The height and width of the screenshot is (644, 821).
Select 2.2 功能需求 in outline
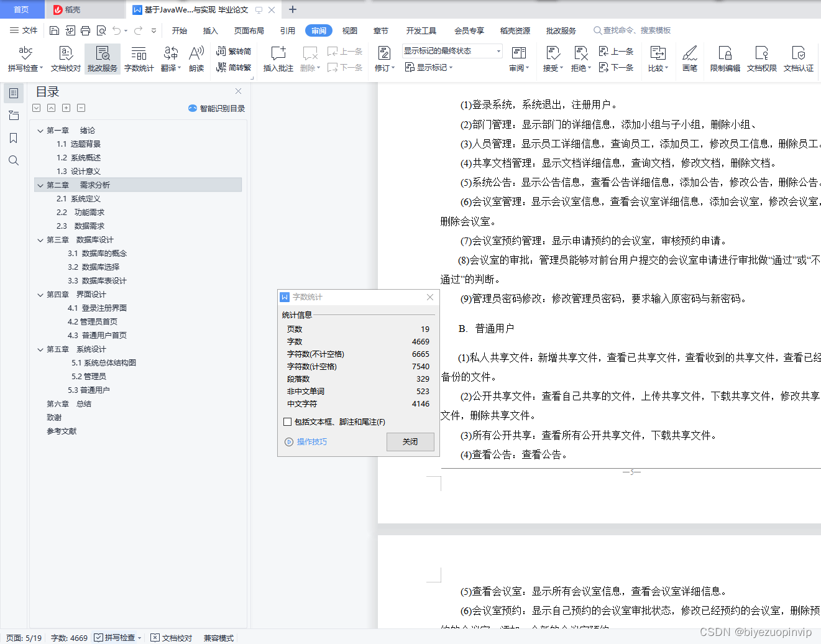pos(81,213)
